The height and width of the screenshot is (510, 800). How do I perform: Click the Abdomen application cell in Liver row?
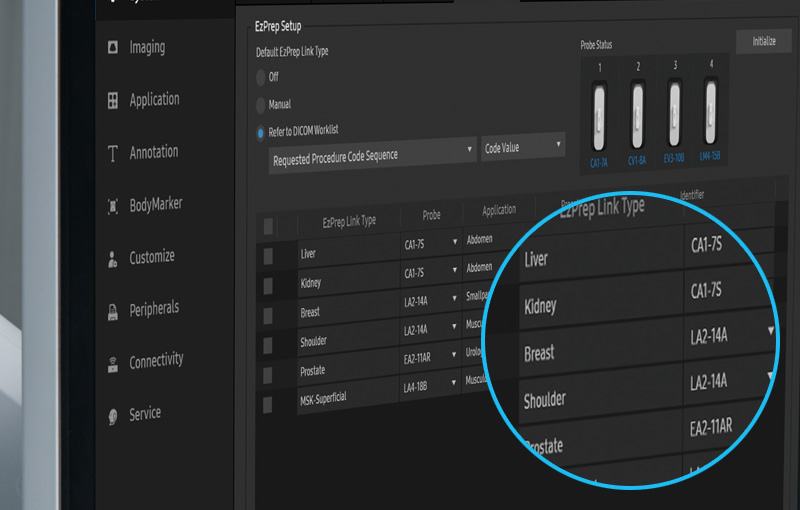pos(480,238)
